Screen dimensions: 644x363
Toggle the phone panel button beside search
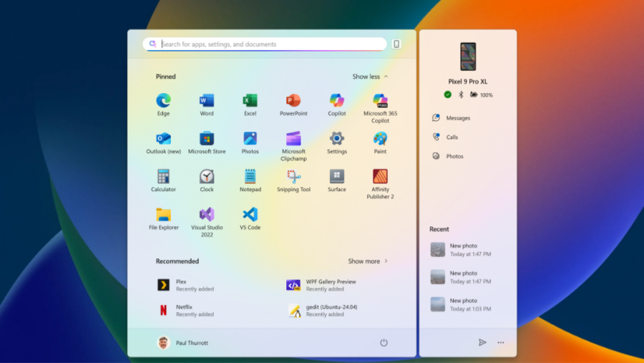(x=396, y=44)
